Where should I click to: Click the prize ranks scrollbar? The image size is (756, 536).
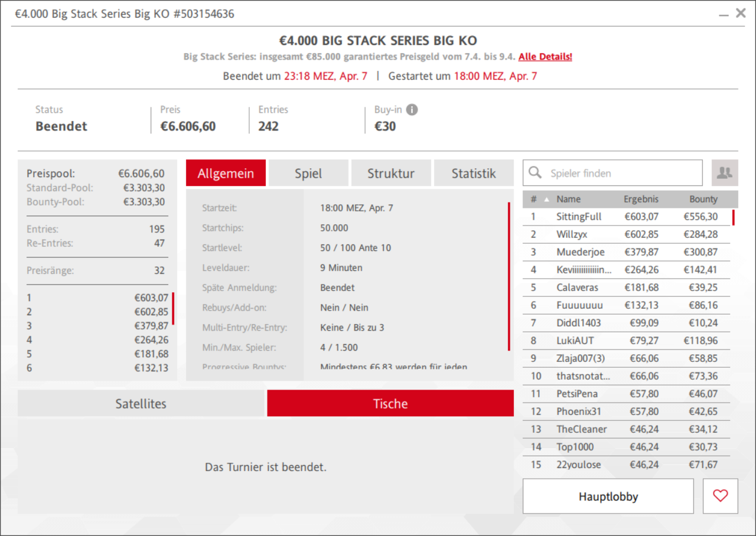[173, 308]
